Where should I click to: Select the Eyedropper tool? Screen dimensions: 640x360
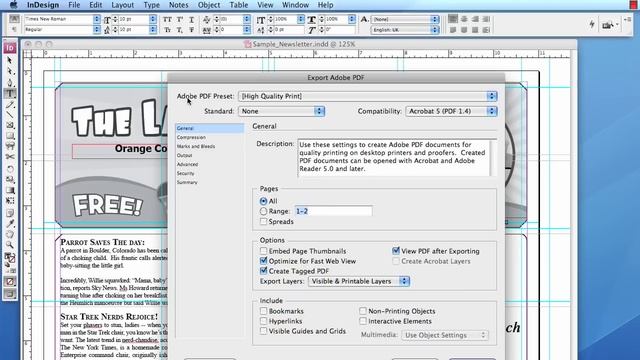click(10, 223)
